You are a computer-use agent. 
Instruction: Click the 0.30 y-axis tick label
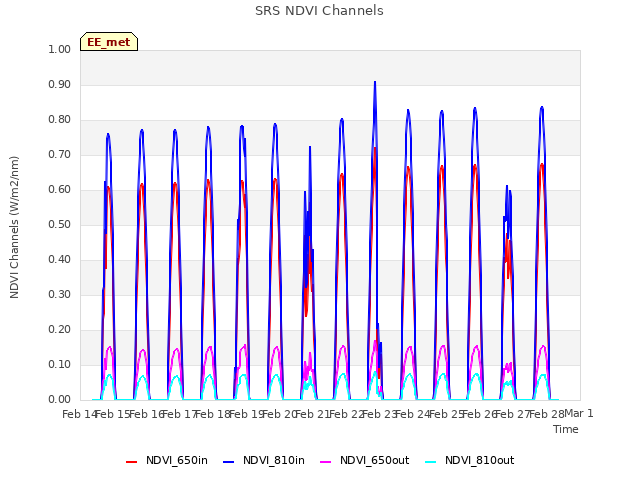pyautogui.click(x=59, y=295)
